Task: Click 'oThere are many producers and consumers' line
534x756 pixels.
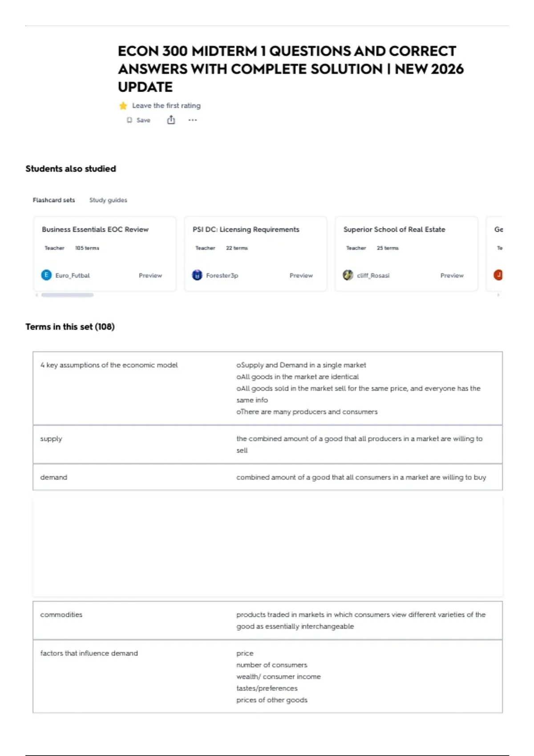Action: coord(307,412)
